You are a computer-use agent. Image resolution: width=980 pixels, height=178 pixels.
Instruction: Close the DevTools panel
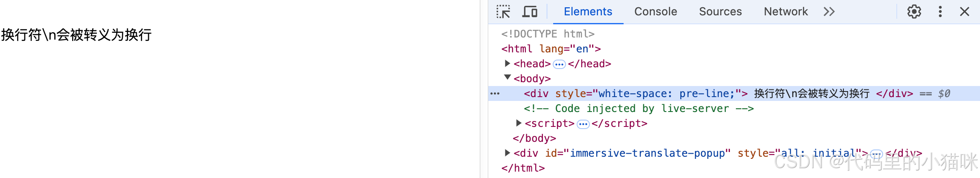point(965,11)
